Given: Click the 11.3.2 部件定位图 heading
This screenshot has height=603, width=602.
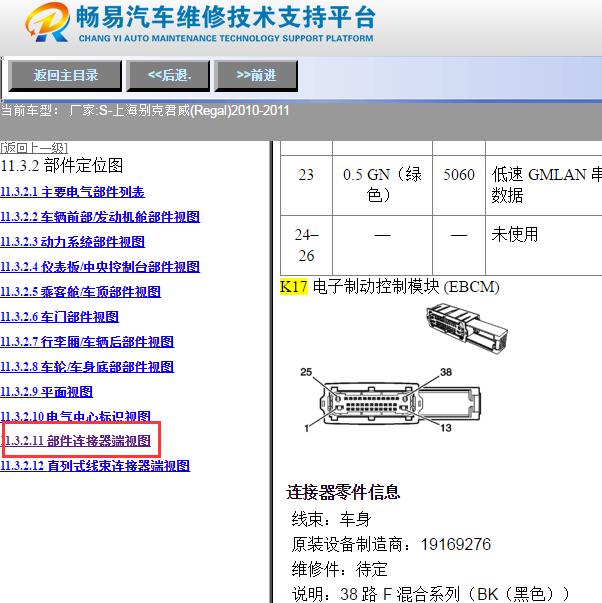Looking at the screenshot, I should tap(62, 166).
